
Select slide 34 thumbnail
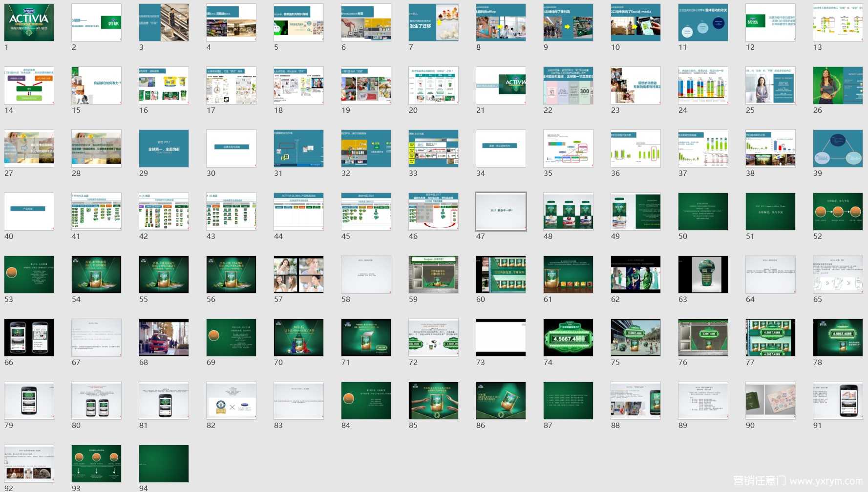click(501, 149)
